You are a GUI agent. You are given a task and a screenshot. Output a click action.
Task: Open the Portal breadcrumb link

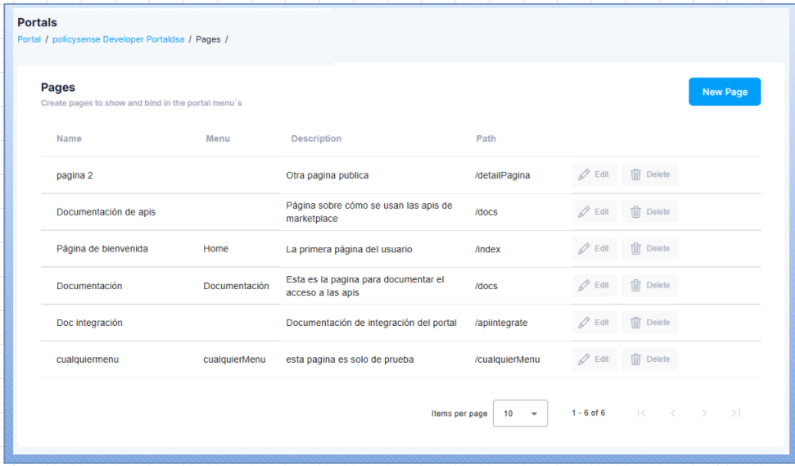(x=29, y=39)
